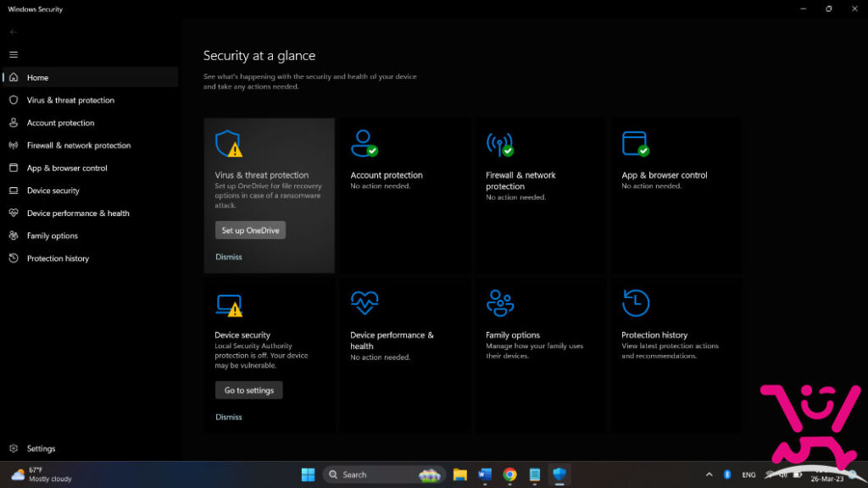This screenshot has height=488, width=868.
Task: Click the laptop icon beside Device security in sidebar
Action: click(x=14, y=191)
